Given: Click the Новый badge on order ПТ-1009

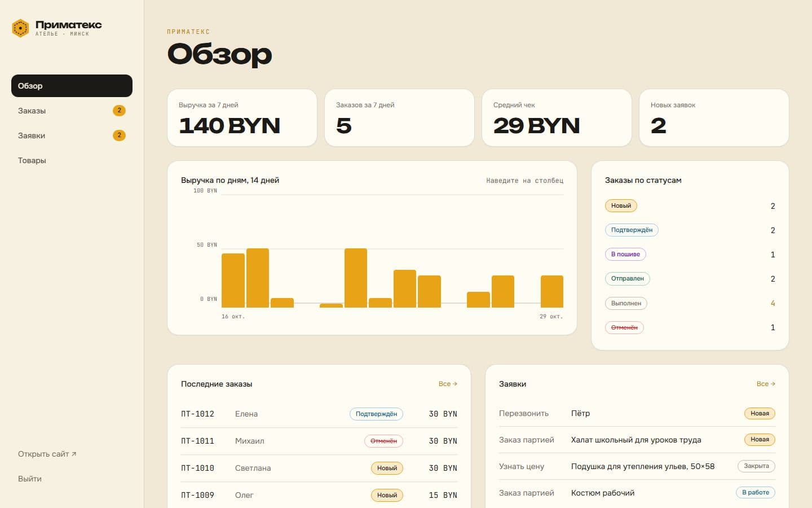Looking at the screenshot, I should coord(387,495).
